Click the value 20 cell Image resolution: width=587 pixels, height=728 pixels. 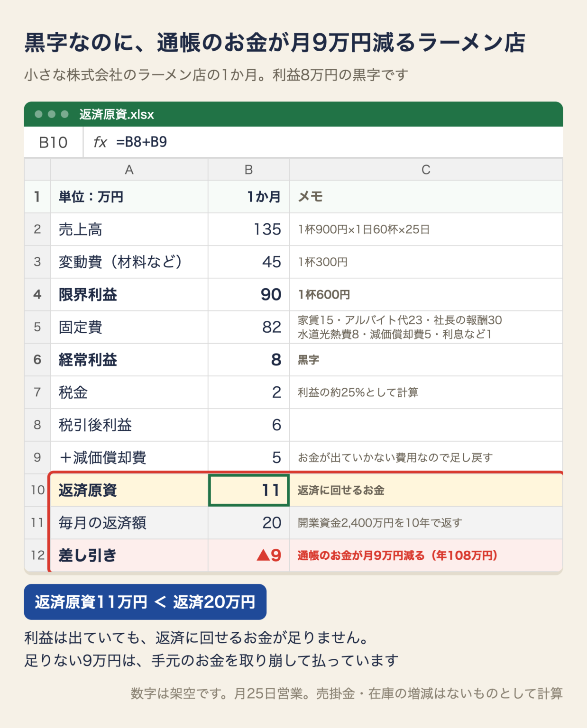(248, 523)
